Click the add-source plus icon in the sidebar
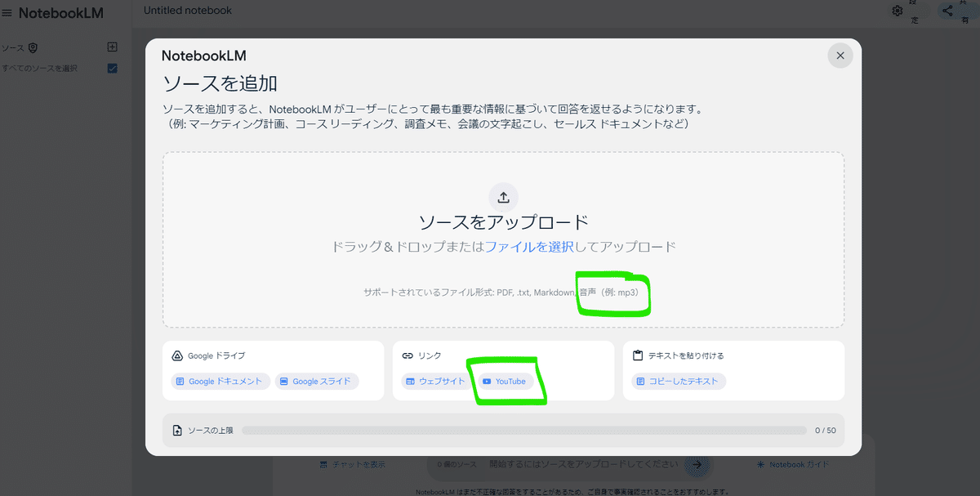980x496 pixels. click(x=112, y=47)
